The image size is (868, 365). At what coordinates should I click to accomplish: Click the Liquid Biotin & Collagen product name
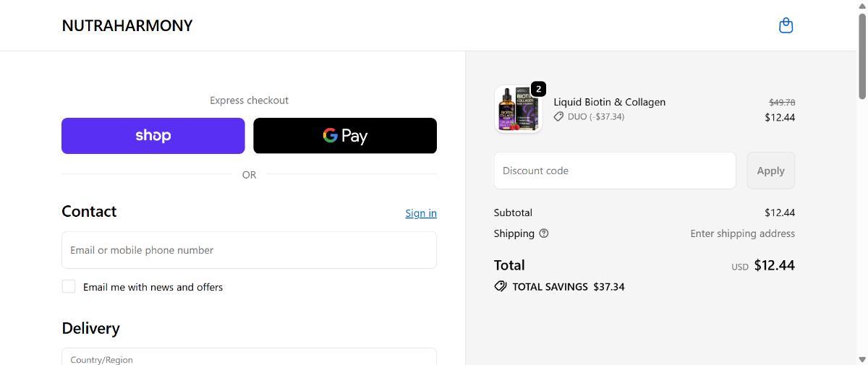click(x=610, y=102)
